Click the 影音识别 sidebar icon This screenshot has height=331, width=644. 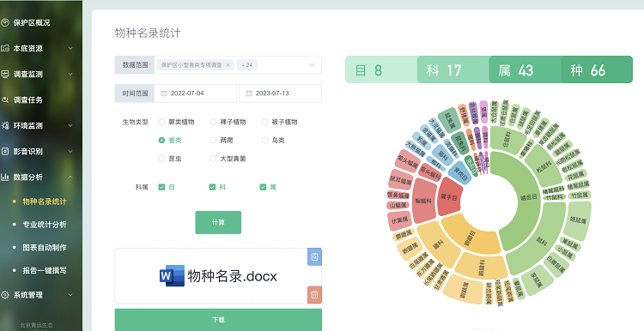click(x=5, y=151)
